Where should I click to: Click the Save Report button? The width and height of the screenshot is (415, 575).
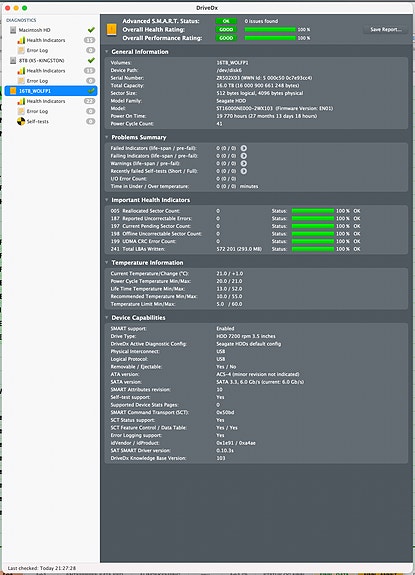pos(386,29)
